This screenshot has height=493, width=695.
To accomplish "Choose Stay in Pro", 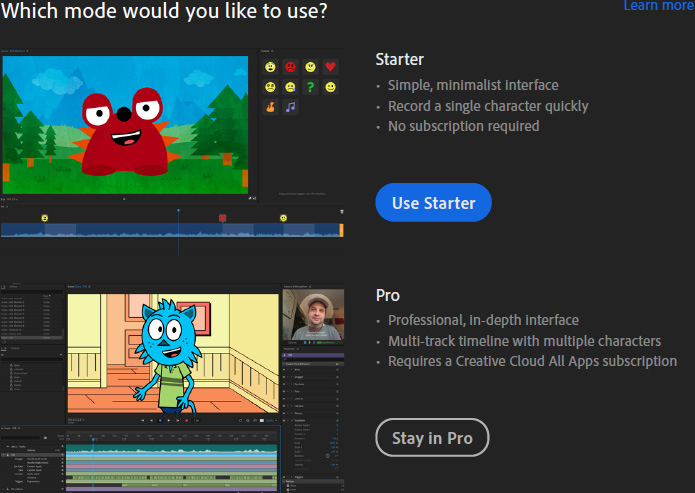I will 432,438.
